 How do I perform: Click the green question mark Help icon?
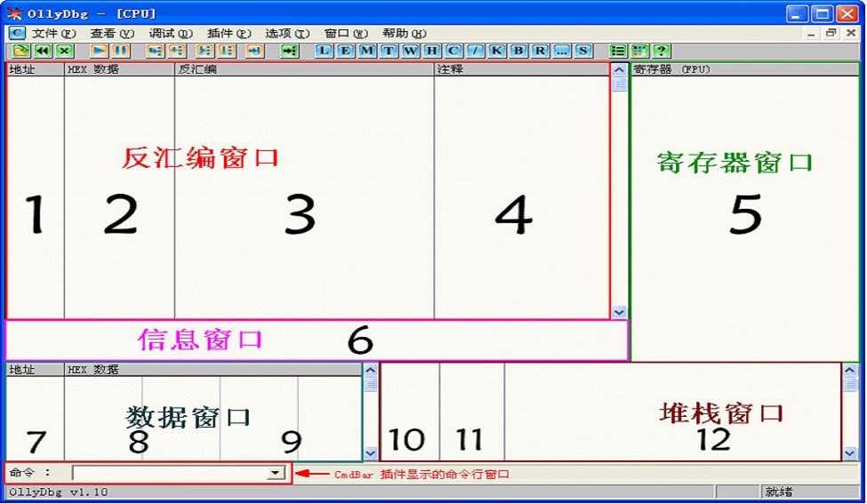(x=662, y=51)
